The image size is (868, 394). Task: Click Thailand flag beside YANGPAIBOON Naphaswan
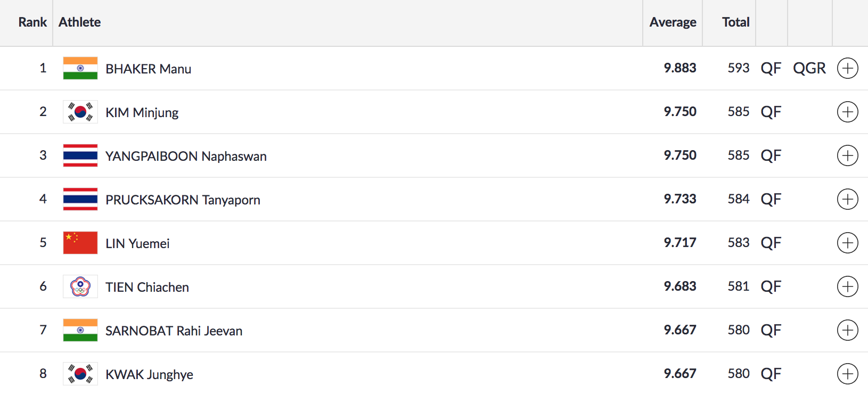(x=80, y=155)
